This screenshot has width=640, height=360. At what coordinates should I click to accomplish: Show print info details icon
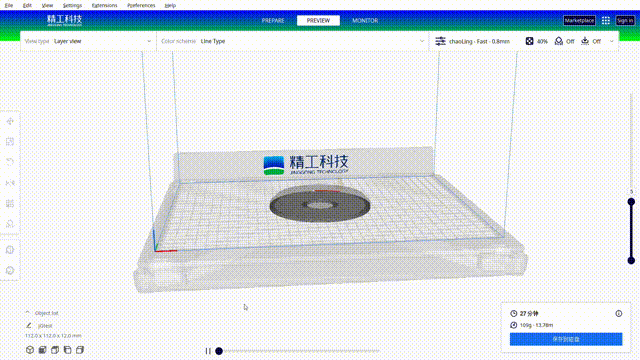[619, 313]
